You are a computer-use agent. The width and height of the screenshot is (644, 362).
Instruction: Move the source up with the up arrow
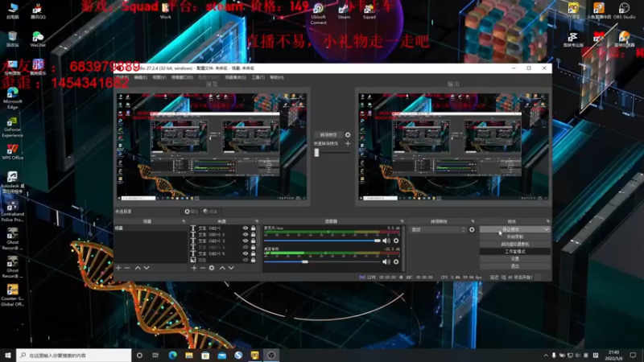(222, 268)
